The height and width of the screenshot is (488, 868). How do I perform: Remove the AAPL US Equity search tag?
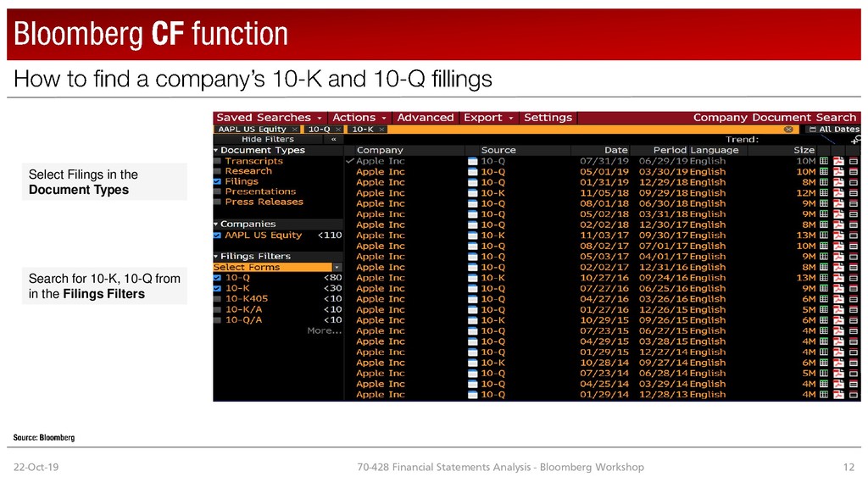pyautogui.click(x=294, y=130)
